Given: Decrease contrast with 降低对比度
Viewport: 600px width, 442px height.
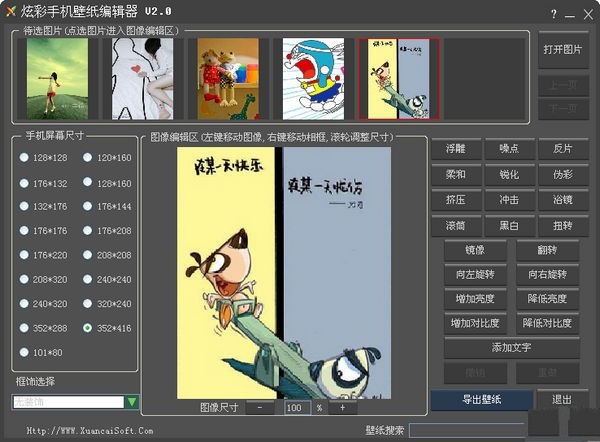Looking at the screenshot, I should pyautogui.click(x=547, y=323).
